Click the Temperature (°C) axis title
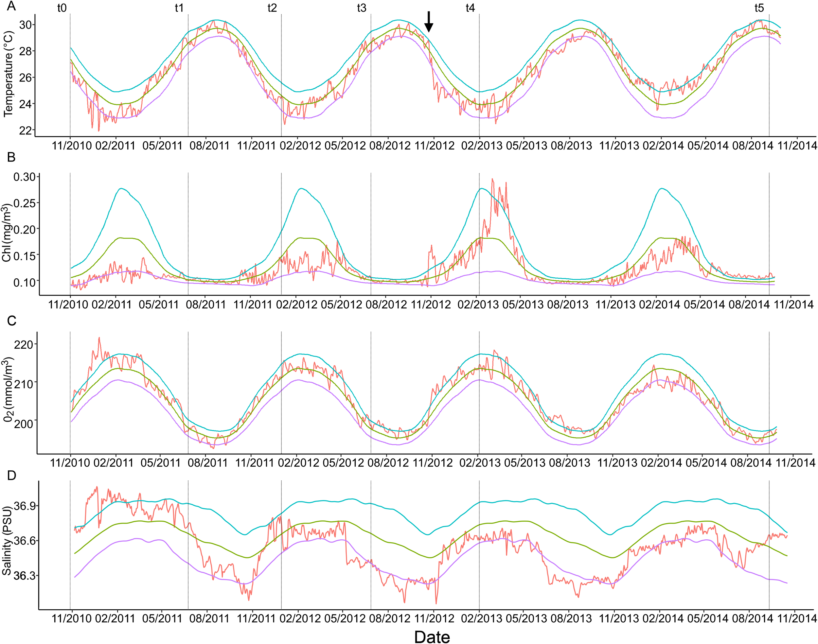Image resolution: width=818 pixels, height=644 pixels. (x=8, y=74)
